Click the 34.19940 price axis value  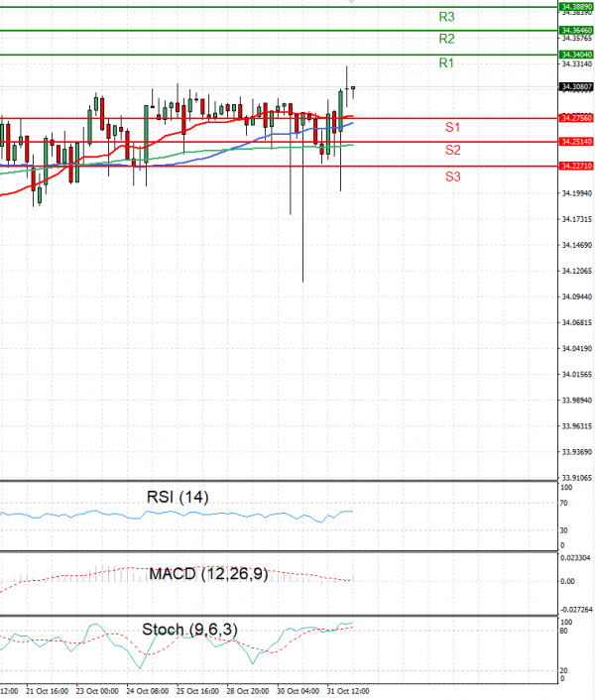pos(577,193)
